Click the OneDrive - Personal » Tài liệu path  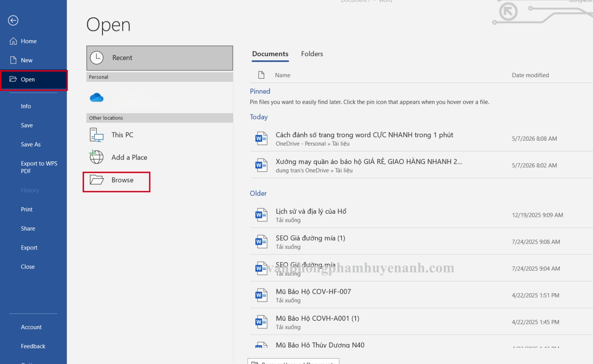click(x=312, y=144)
